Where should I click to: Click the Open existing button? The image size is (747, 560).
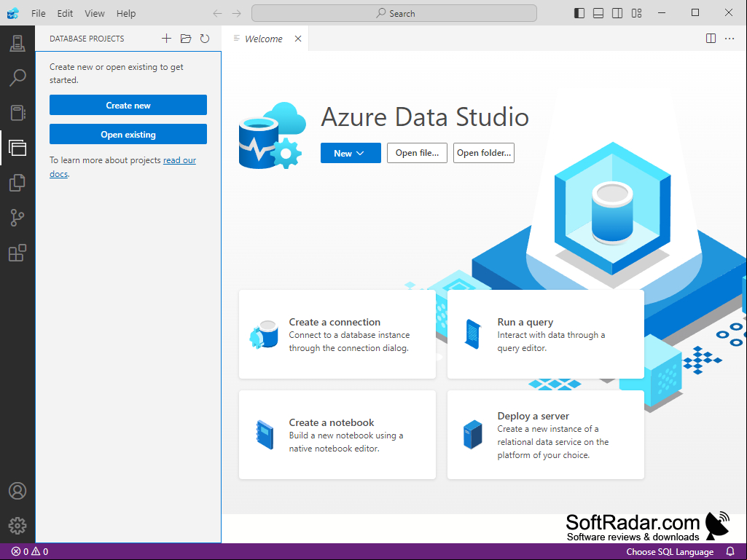pyautogui.click(x=128, y=134)
